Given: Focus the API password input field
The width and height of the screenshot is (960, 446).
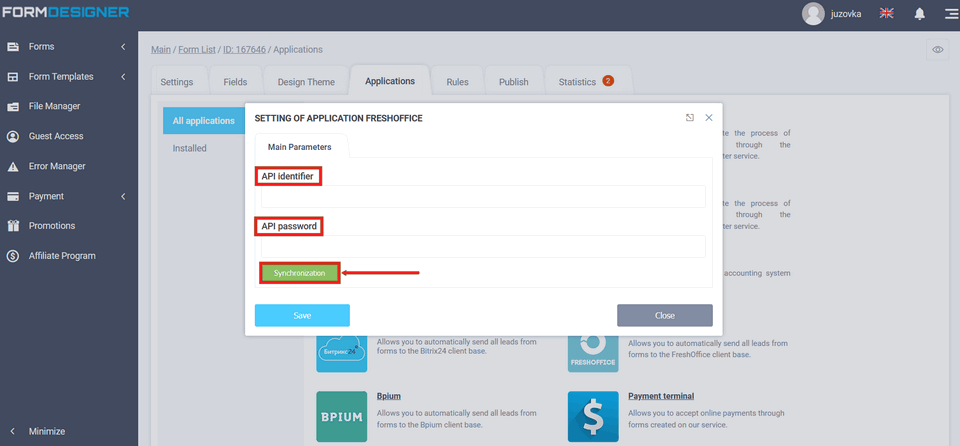Looking at the screenshot, I should coord(484,246).
